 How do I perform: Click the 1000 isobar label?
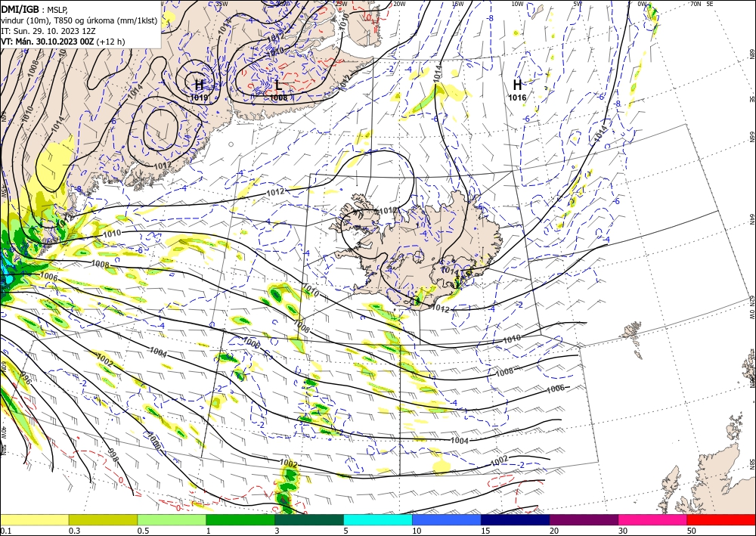pyautogui.click(x=154, y=441)
